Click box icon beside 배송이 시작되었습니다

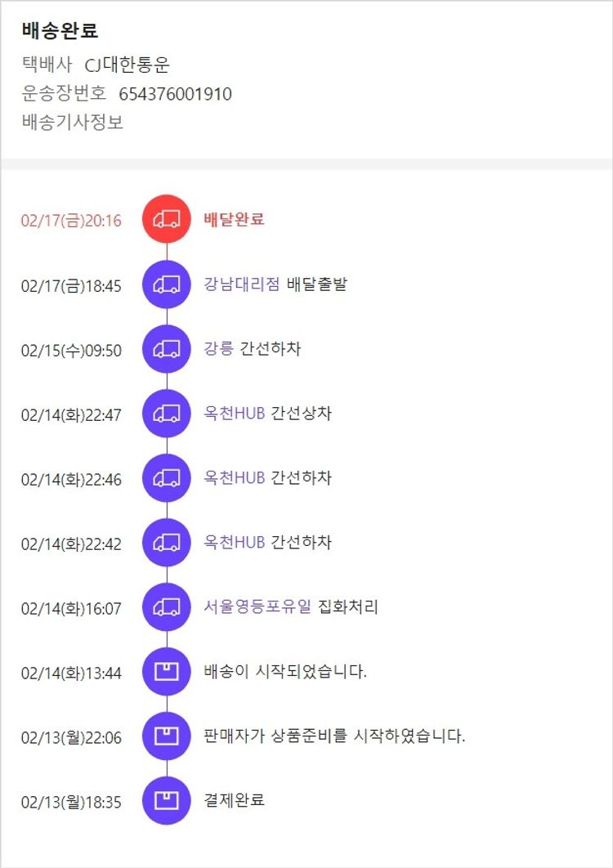pos(167,672)
